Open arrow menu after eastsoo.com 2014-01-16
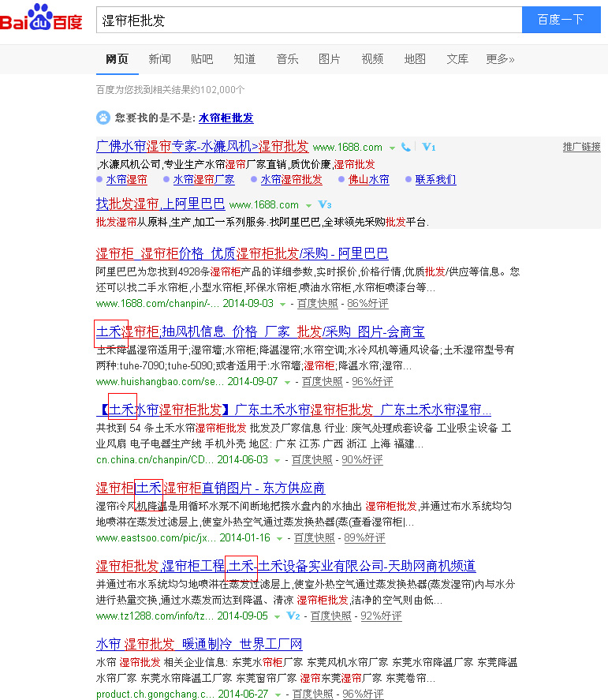Screen dimensions: 608x700 tap(280, 539)
